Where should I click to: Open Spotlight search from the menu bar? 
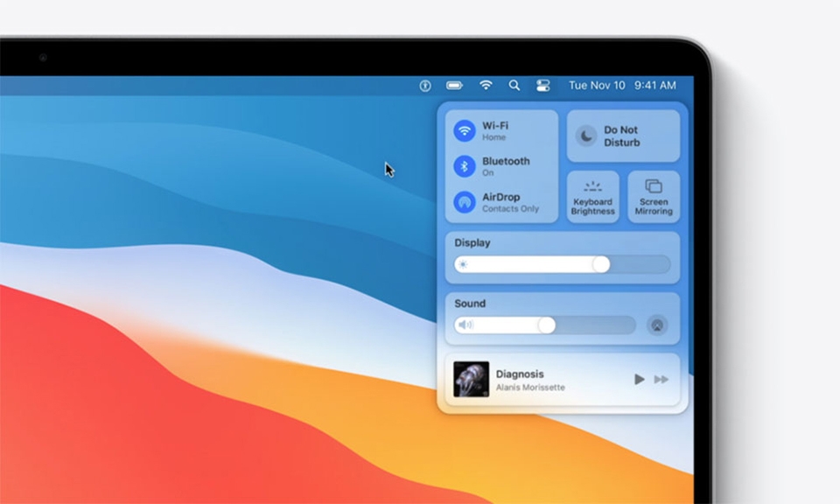(x=514, y=86)
